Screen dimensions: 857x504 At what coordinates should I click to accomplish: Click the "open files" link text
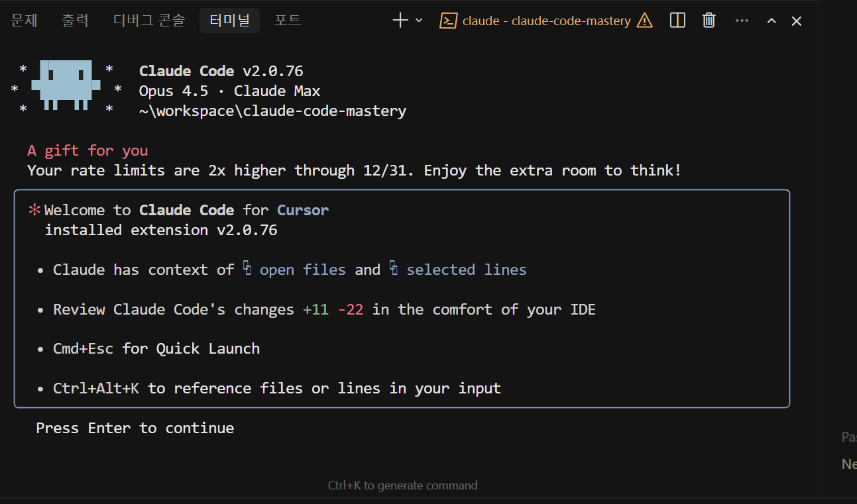302,270
